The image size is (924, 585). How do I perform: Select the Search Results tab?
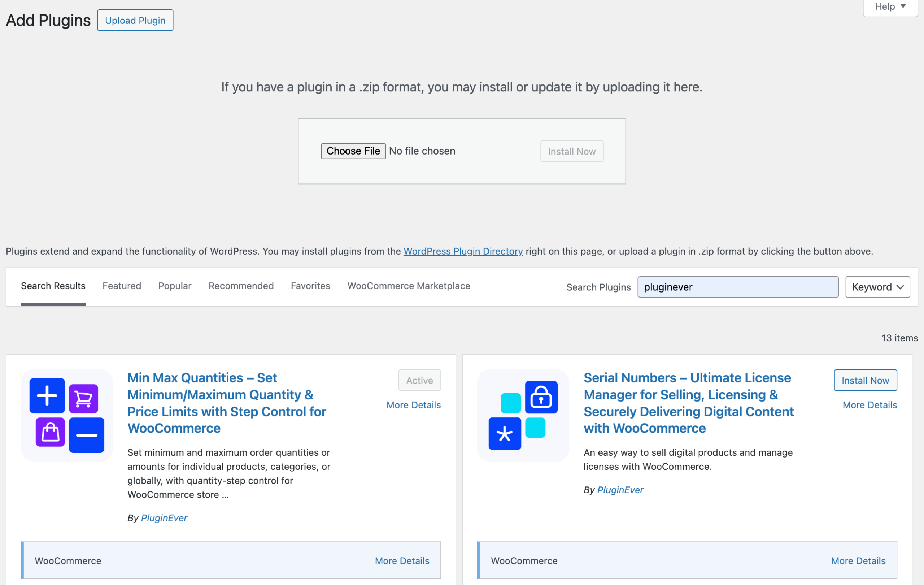coord(53,286)
